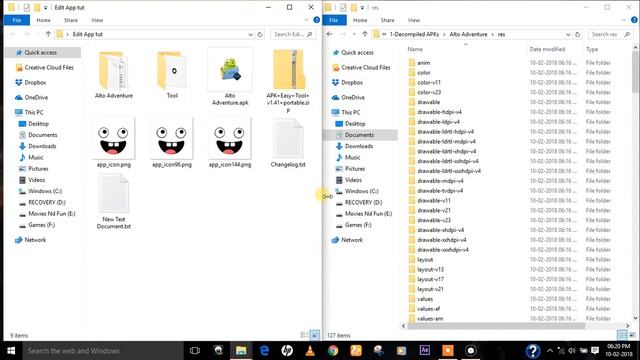This screenshot has width=640, height=360.
Task: Open the Tool folder icon
Action: click(x=172, y=74)
